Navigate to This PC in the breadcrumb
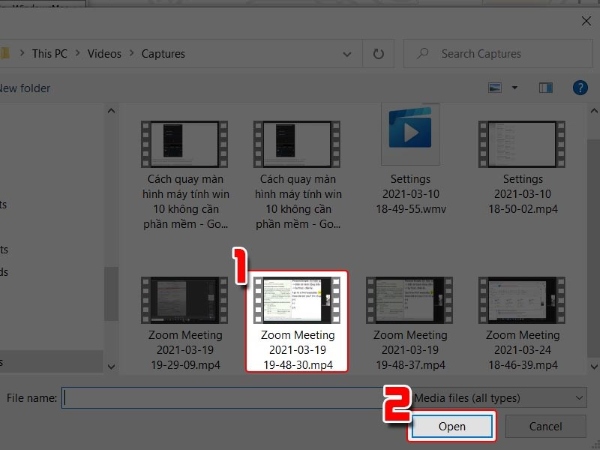Viewport: 600px width, 450px height. coord(48,54)
